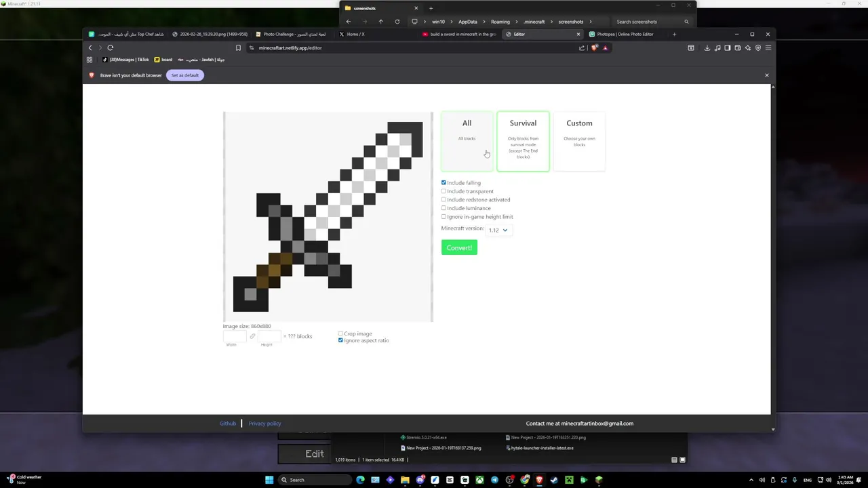Click the Edit button in Minecraft window

304,454
